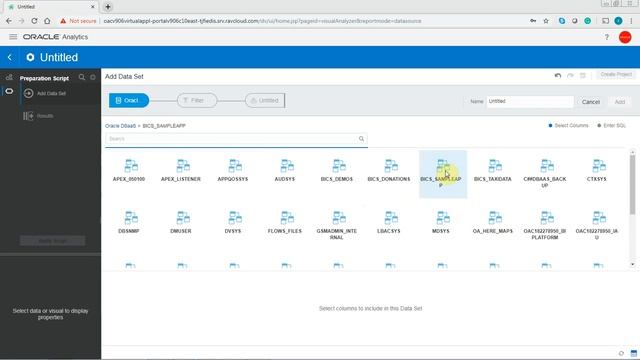Go back using the blue header arrow
This screenshot has width=640, height=360.
tap(10, 58)
